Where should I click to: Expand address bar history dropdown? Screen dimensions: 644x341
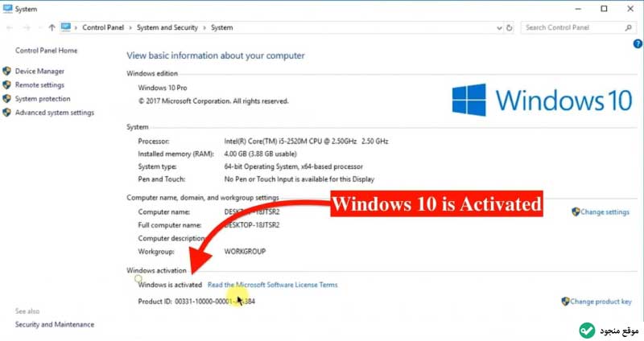pyautogui.click(x=499, y=28)
